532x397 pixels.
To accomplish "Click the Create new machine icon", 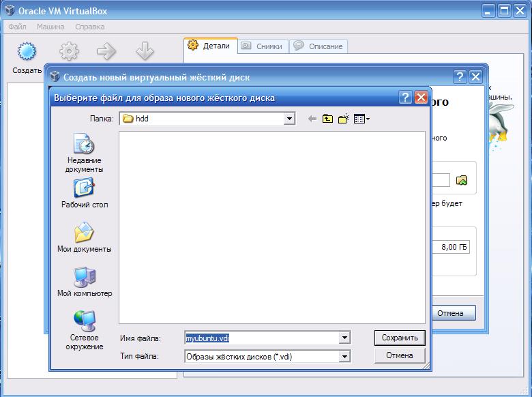I will (x=27, y=52).
